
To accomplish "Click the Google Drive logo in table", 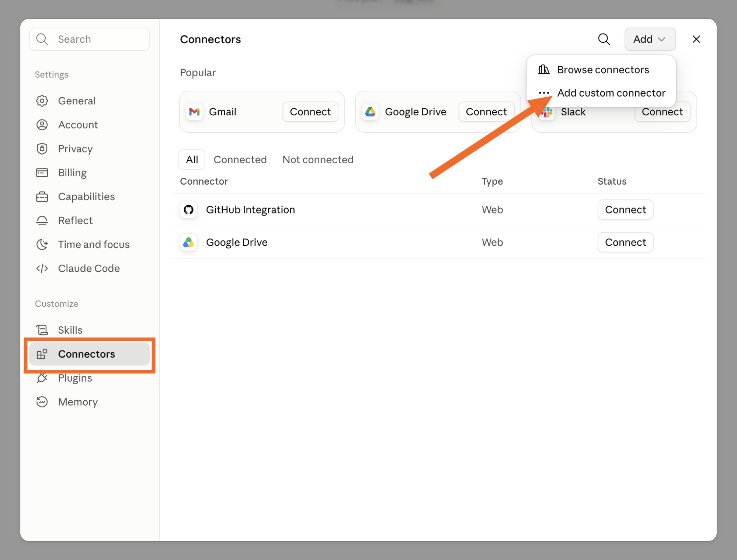I will click(x=188, y=242).
